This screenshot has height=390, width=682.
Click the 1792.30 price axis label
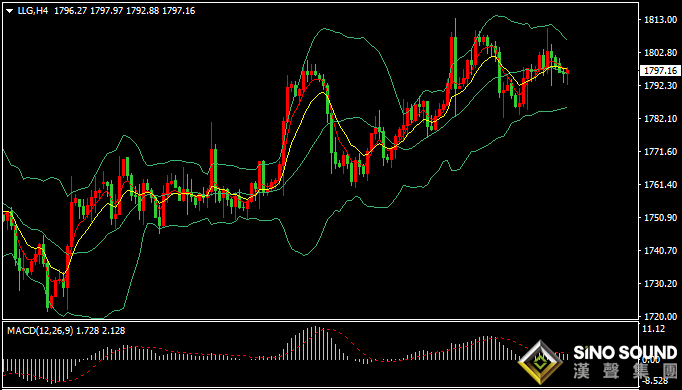click(660, 86)
